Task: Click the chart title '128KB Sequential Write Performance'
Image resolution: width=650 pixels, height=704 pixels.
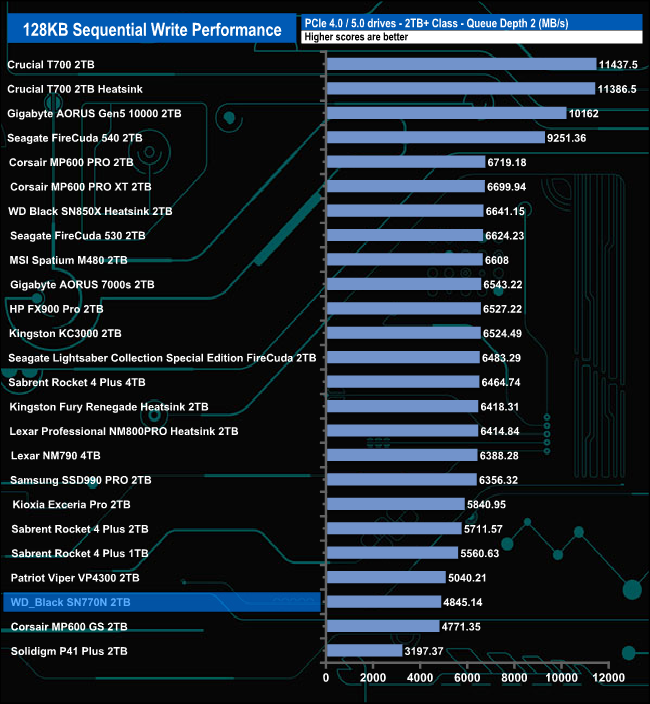Action: (x=152, y=30)
